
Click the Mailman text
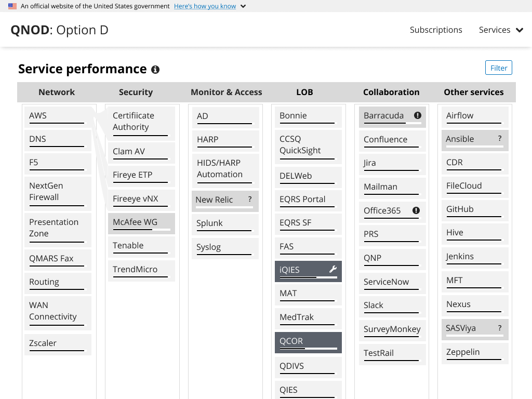(380, 187)
